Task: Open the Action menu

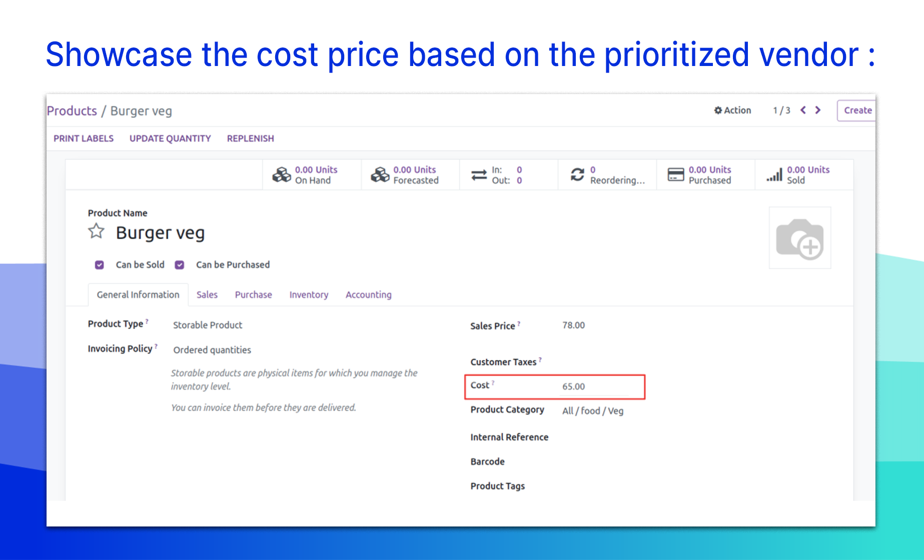Action: click(732, 110)
